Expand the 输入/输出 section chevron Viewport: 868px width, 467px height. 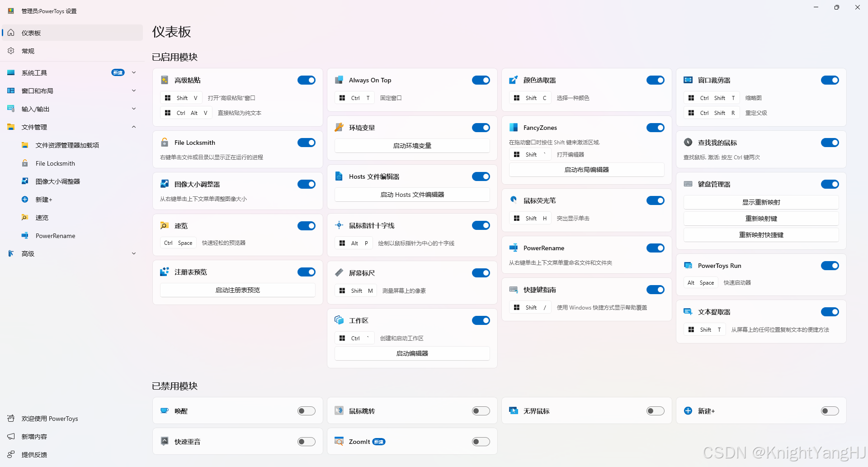point(134,109)
